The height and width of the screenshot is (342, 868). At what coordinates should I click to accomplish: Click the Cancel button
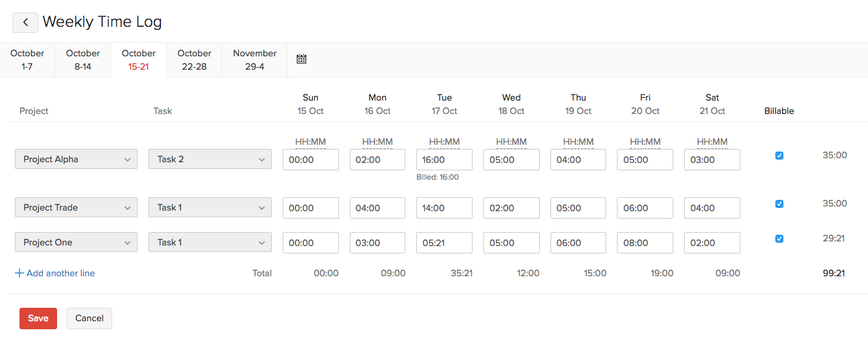89,319
